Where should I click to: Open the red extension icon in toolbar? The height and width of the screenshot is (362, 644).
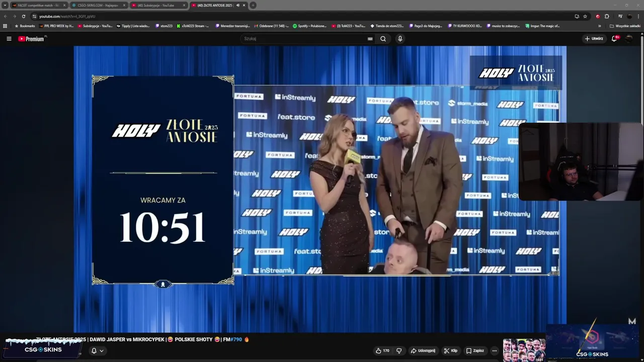pyautogui.click(x=598, y=16)
